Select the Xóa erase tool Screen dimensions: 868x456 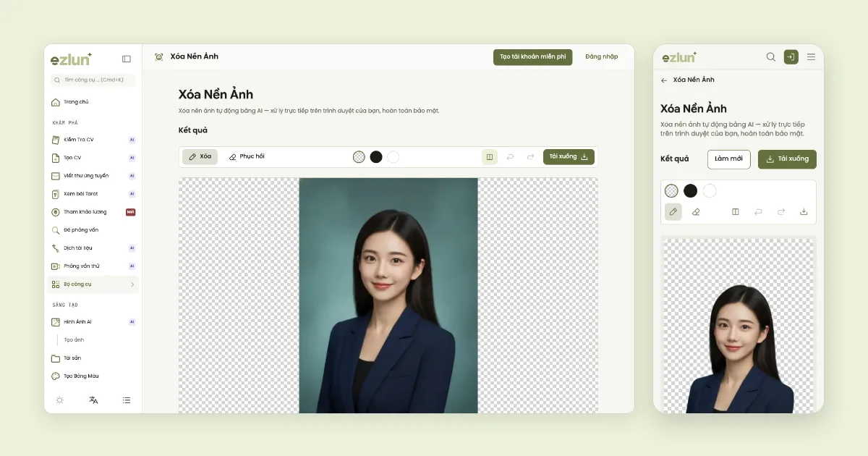200,157
